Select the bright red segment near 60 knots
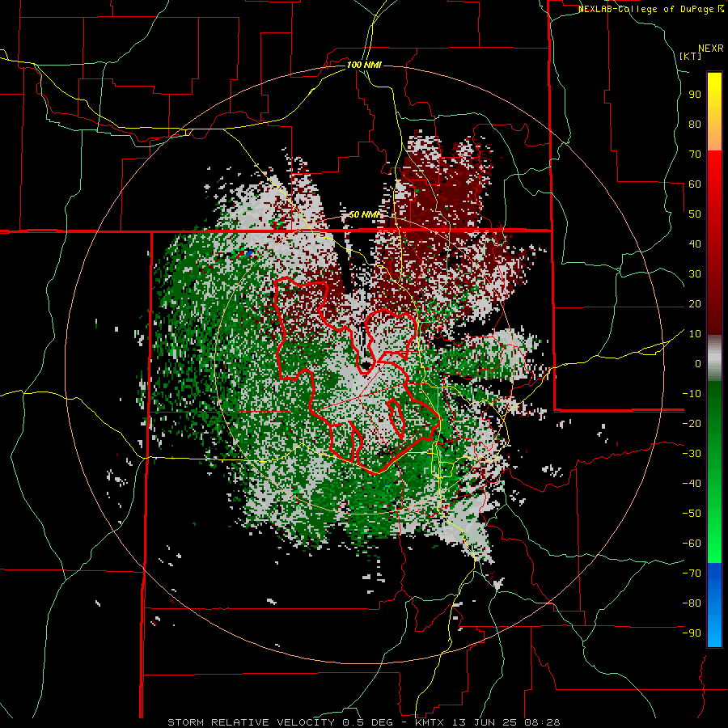 (714, 176)
